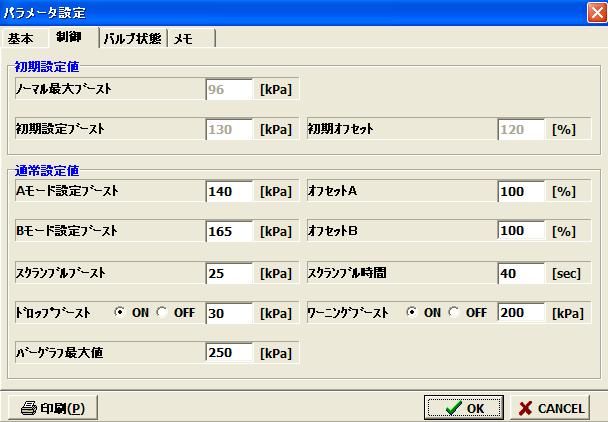Edit the Bモード設定ブースト value field

tap(229, 231)
